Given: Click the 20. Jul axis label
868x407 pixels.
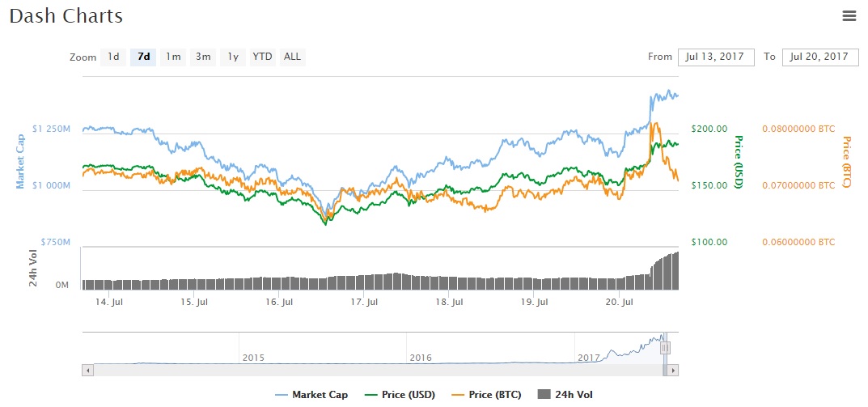Looking at the screenshot, I should [x=619, y=303].
